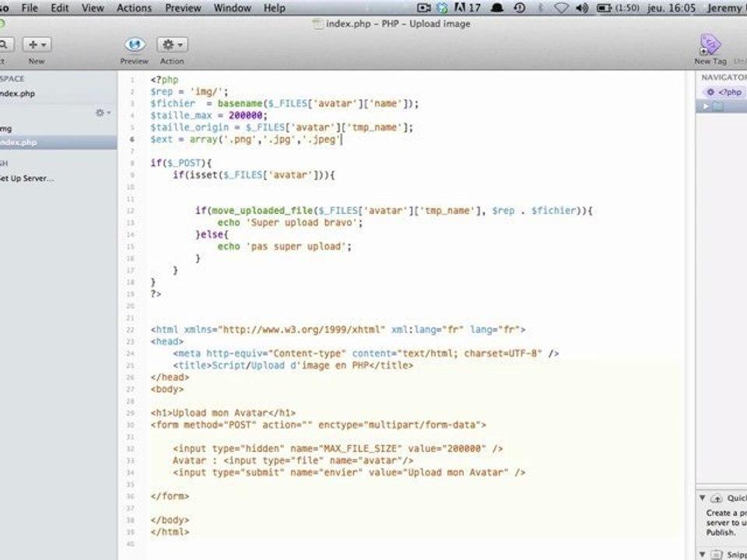Open the Window menu
747x560 pixels.
click(232, 8)
